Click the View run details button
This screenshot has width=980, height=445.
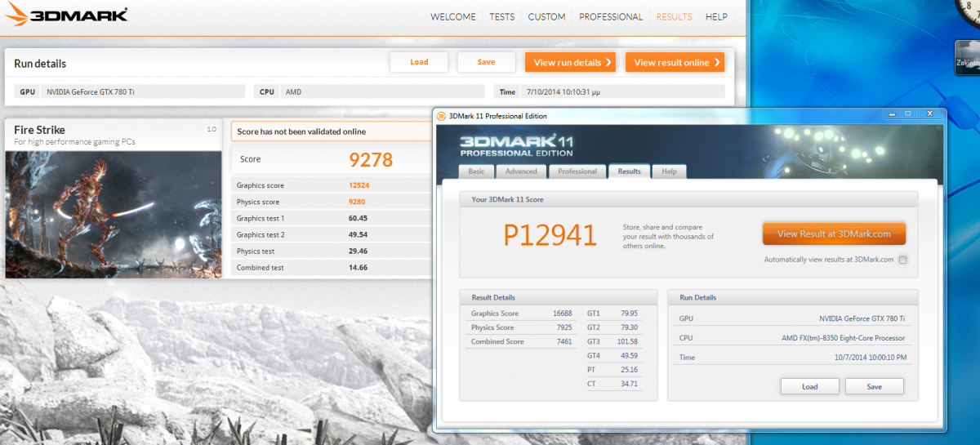(x=570, y=62)
